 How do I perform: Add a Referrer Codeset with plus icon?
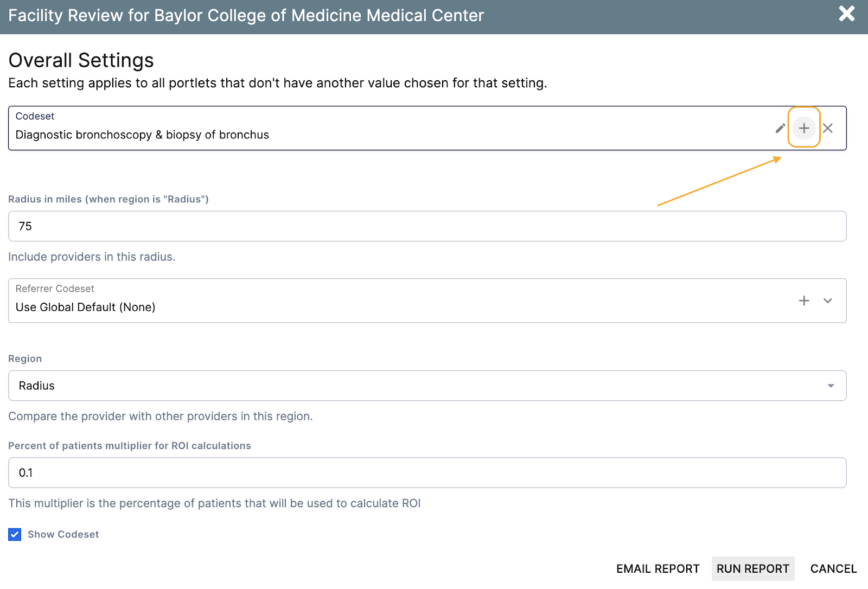pyautogui.click(x=804, y=300)
